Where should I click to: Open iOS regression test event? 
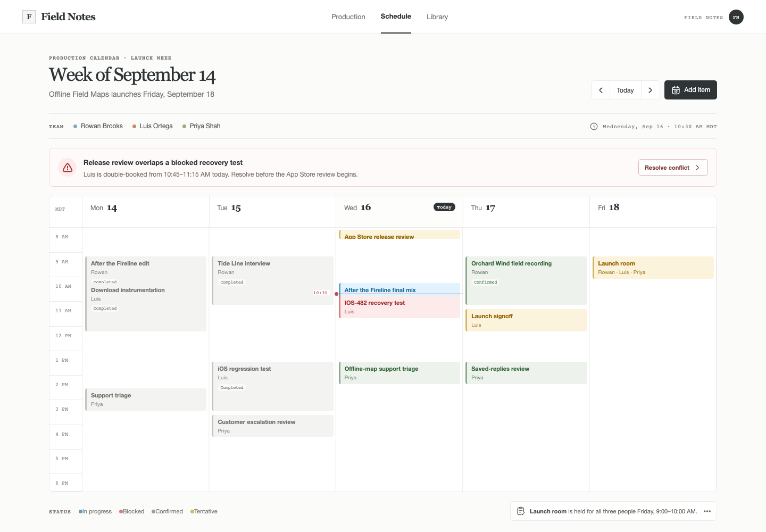pos(272,386)
